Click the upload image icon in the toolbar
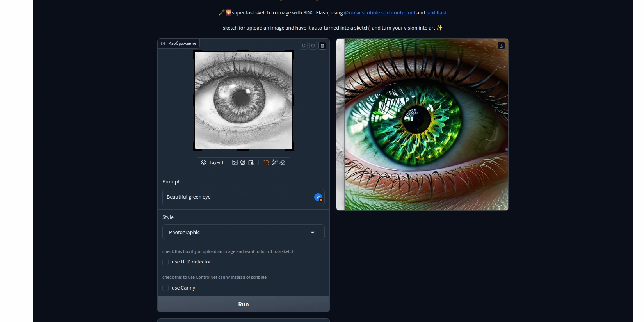This screenshot has width=644, height=322. click(235, 162)
